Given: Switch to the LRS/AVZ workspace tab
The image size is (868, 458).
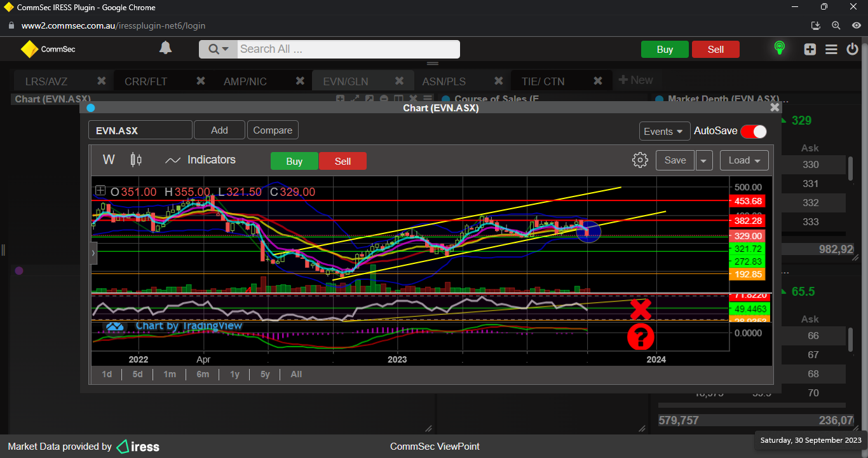Looking at the screenshot, I should point(46,81).
